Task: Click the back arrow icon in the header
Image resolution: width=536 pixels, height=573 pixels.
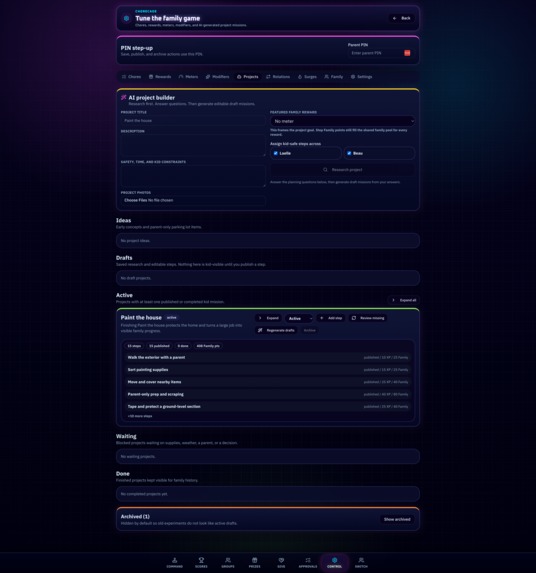Action: click(394, 18)
